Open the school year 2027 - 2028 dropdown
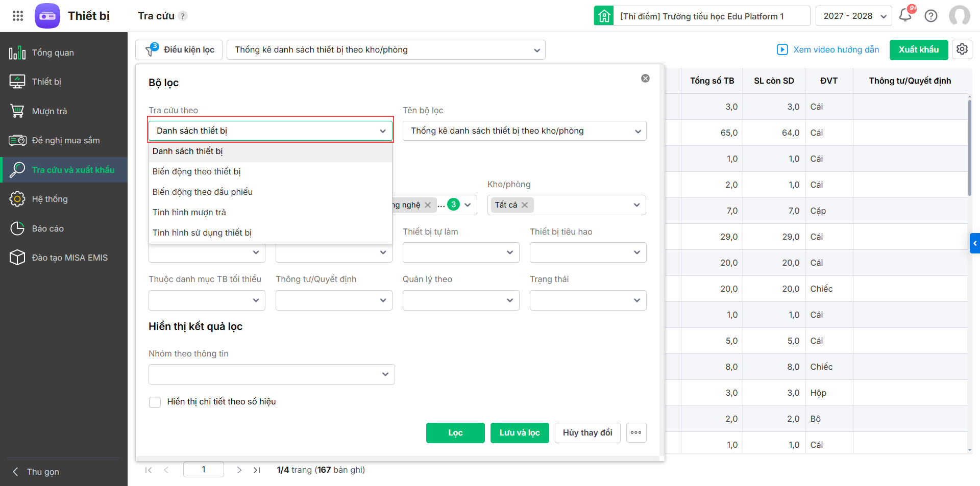Image resolution: width=980 pixels, height=486 pixels. (853, 16)
